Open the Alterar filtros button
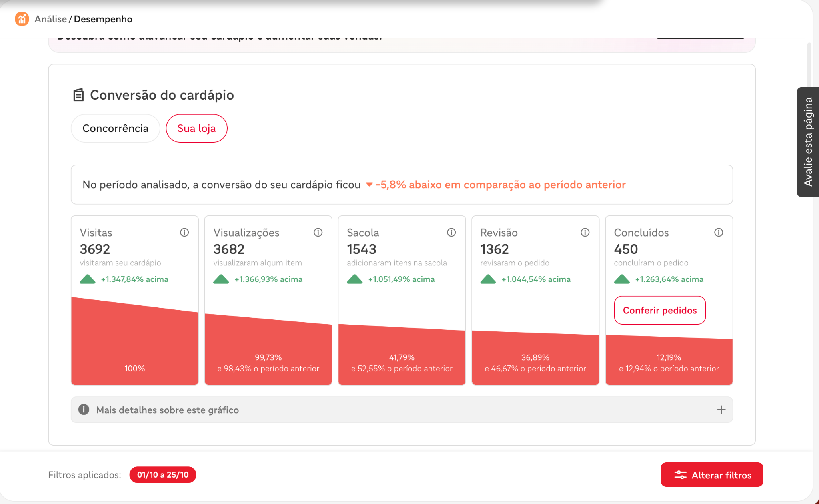Image resolution: width=819 pixels, height=504 pixels. tap(712, 475)
